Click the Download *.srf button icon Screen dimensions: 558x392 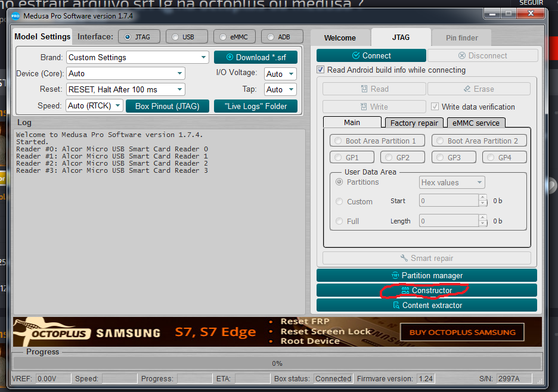[x=230, y=57]
